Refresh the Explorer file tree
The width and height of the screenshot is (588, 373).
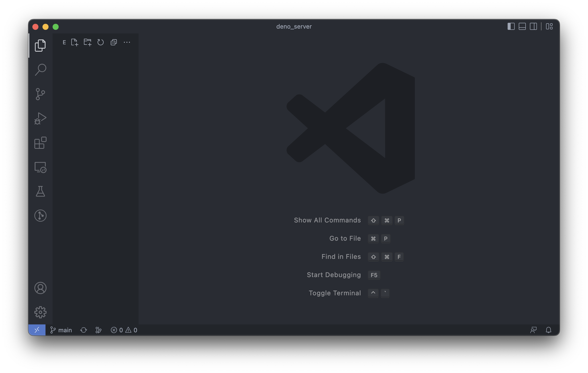pos(101,42)
